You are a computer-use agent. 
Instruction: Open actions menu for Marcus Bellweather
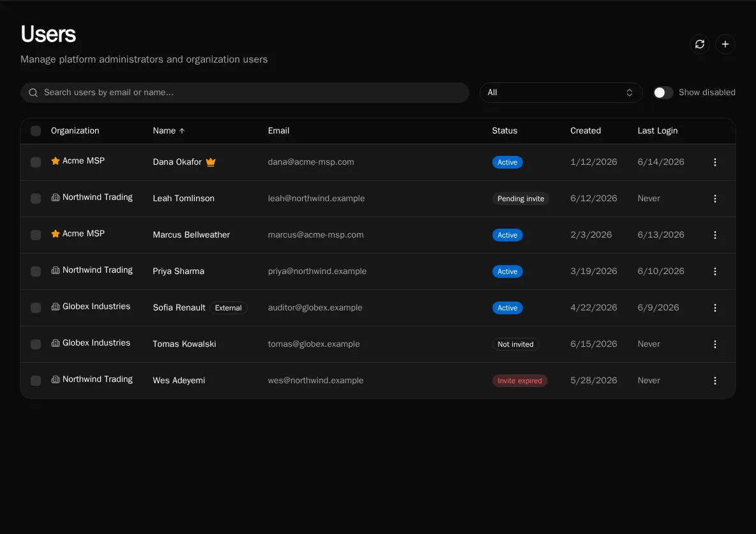coord(715,235)
